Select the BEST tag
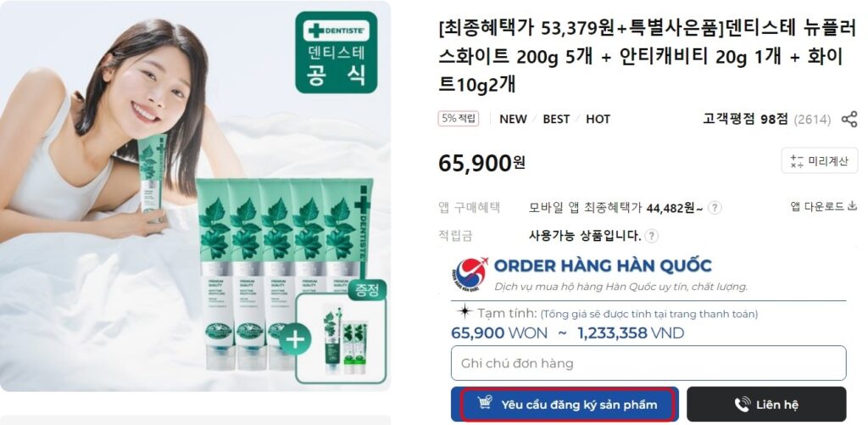Screen dimensions: 868x425 pyautogui.click(x=556, y=119)
